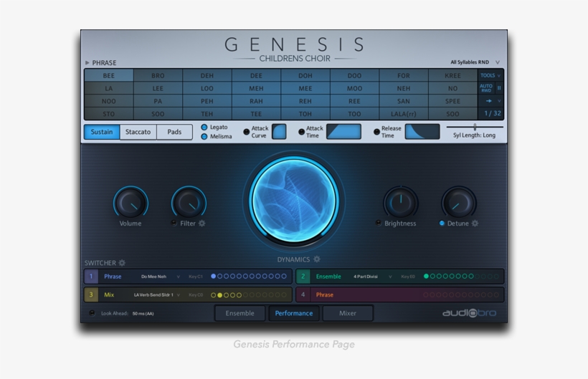Select the Sustain articulation tab

(102, 132)
